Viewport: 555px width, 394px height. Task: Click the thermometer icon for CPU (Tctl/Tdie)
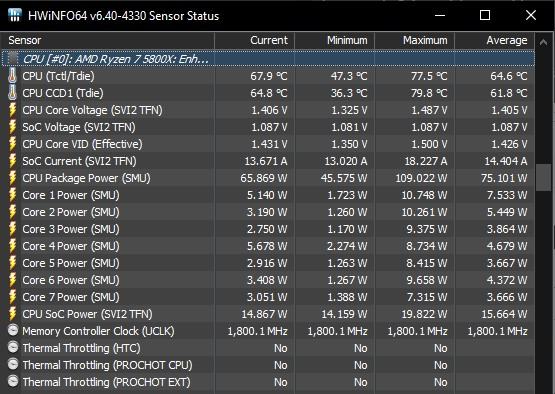coord(12,76)
